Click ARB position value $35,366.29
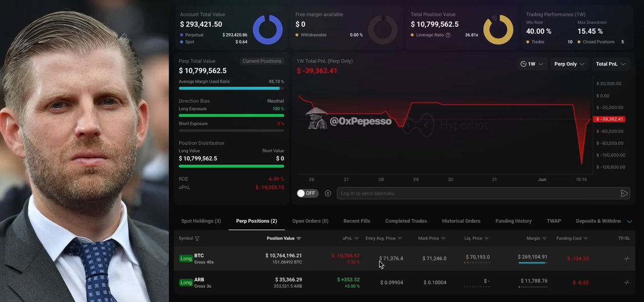This screenshot has width=644, height=302. 288,280
